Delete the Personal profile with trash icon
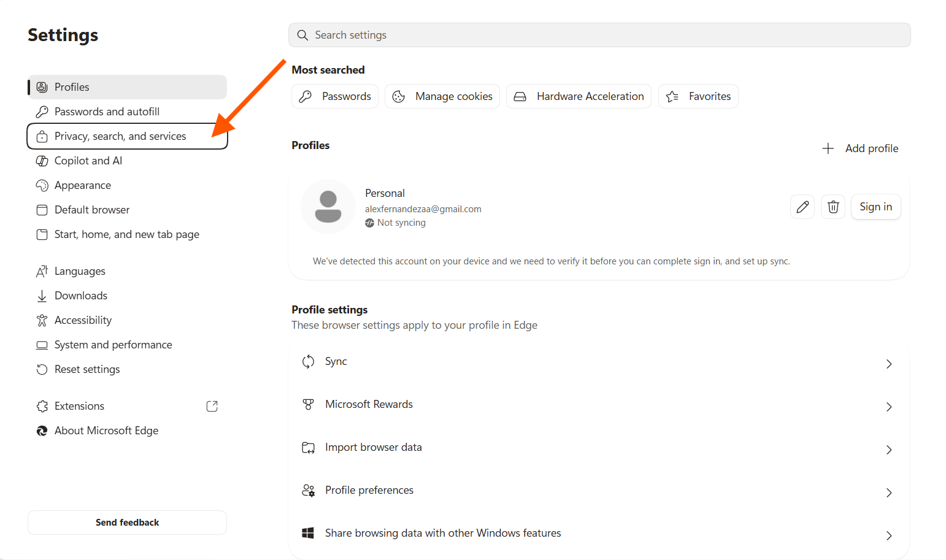 [x=833, y=207]
